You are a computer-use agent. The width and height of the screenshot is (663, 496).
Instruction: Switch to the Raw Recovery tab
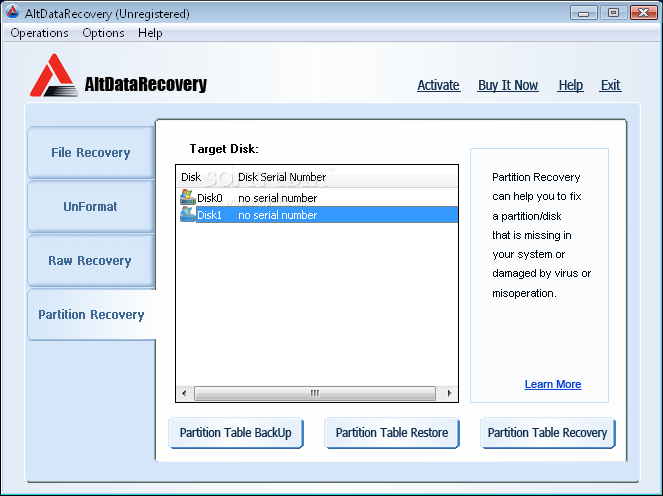[90, 260]
